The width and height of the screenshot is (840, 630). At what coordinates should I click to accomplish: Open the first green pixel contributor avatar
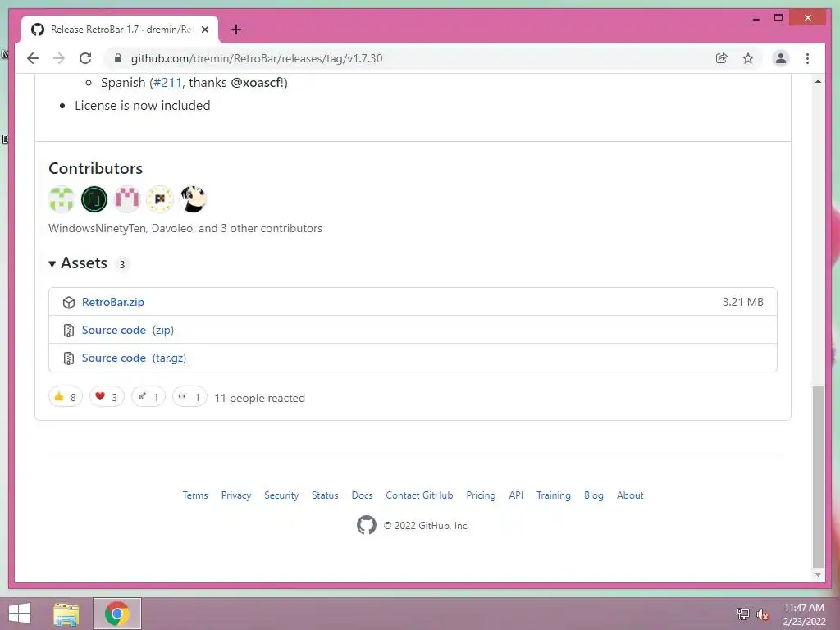[x=61, y=199]
